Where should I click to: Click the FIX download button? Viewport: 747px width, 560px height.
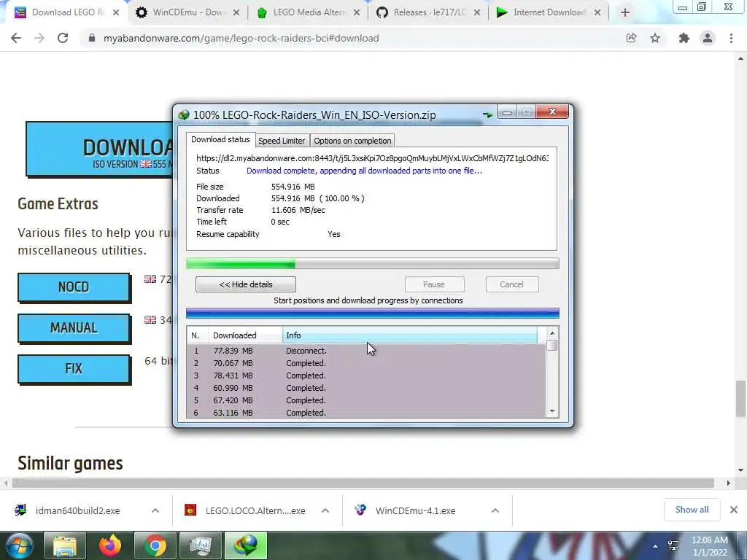click(74, 368)
